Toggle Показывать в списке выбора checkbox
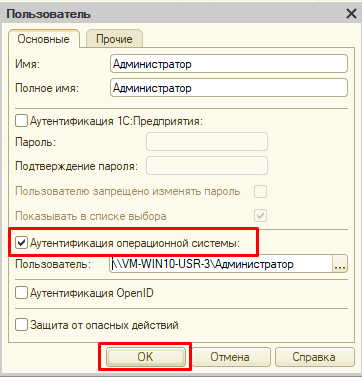Image resolution: width=362 pixels, height=377 pixels. point(260,216)
